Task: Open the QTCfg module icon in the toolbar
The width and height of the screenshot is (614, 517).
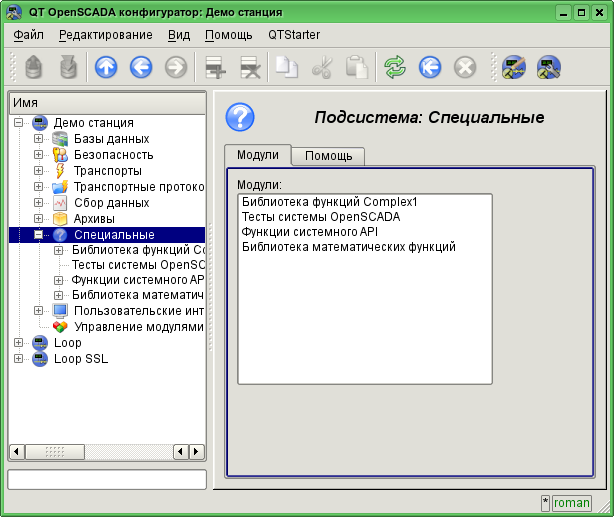Action: coord(514,67)
